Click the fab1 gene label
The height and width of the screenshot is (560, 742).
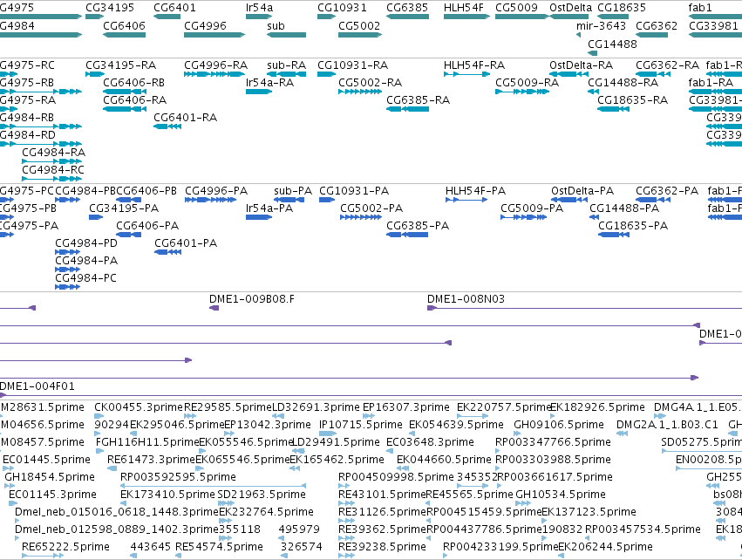(x=700, y=8)
